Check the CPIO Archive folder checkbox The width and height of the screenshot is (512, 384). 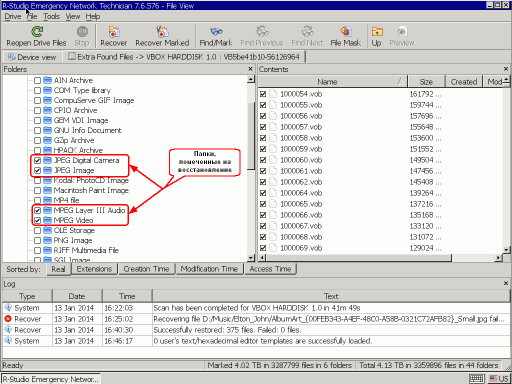(x=37, y=110)
